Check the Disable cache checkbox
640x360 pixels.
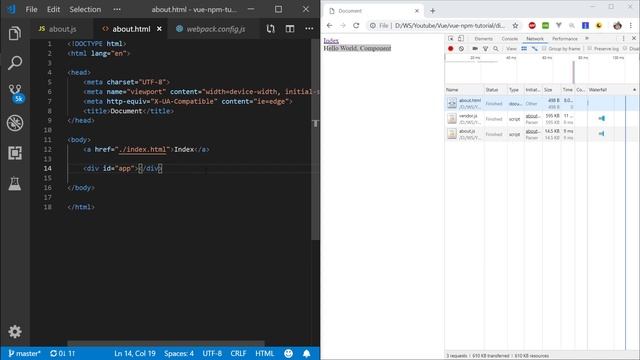(625, 49)
